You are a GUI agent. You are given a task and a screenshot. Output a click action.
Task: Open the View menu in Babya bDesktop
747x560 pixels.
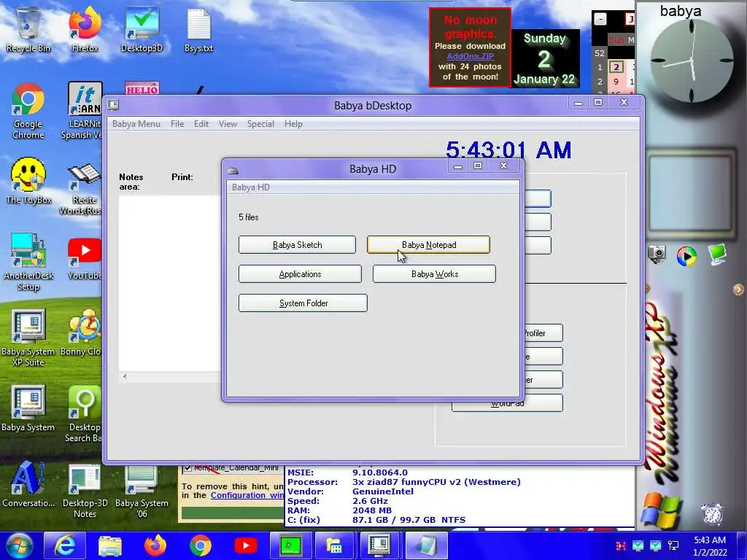click(228, 124)
